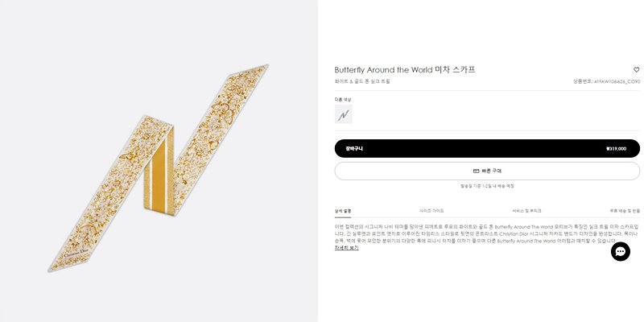The width and height of the screenshot is (644, 322).
Task: Add scarf to wishlist with heart icon
Action: [636, 70]
